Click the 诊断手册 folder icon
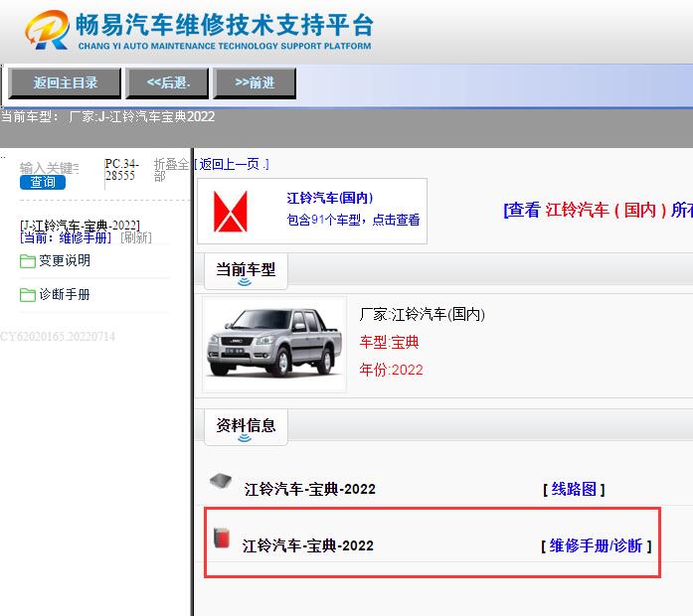The image size is (693, 616). [x=28, y=295]
